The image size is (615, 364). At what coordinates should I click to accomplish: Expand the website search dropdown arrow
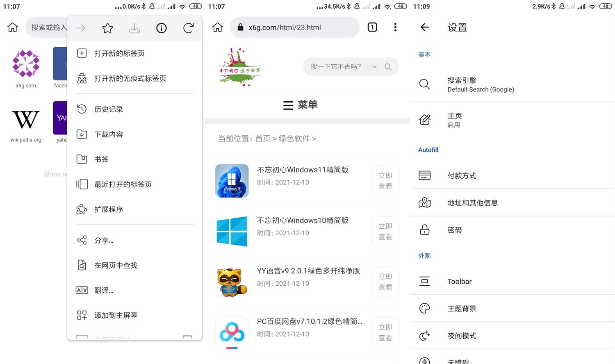(x=374, y=67)
